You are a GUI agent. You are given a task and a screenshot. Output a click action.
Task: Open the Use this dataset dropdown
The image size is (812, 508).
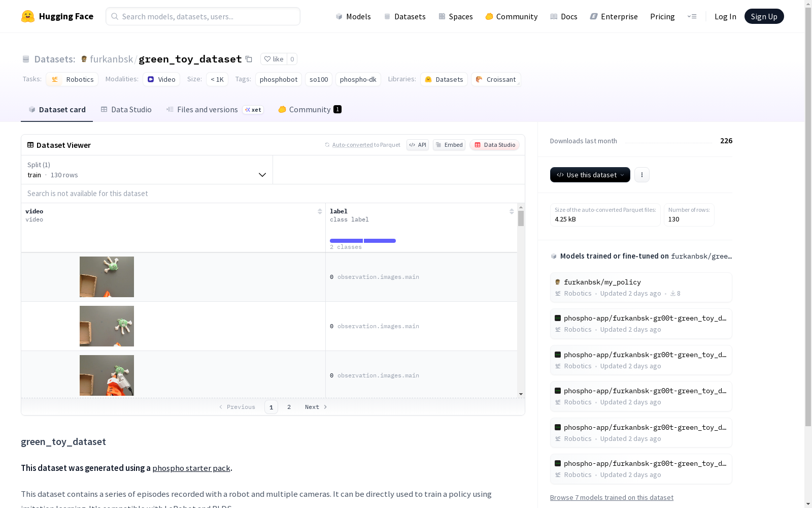click(x=590, y=175)
